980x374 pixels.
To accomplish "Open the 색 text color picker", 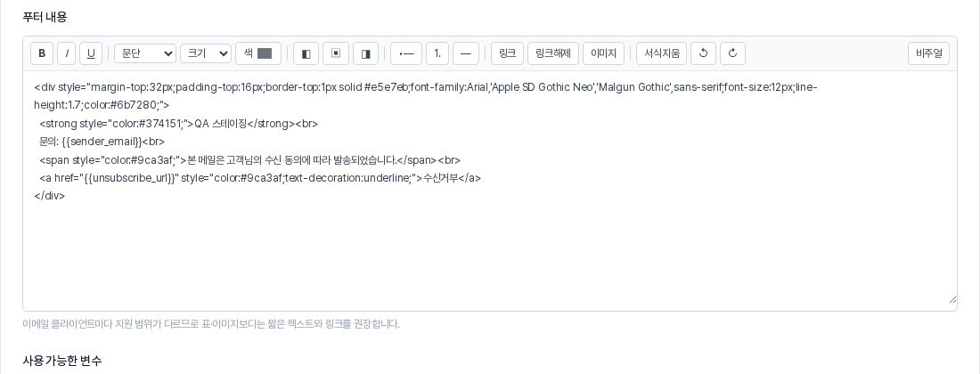I will [258, 53].
